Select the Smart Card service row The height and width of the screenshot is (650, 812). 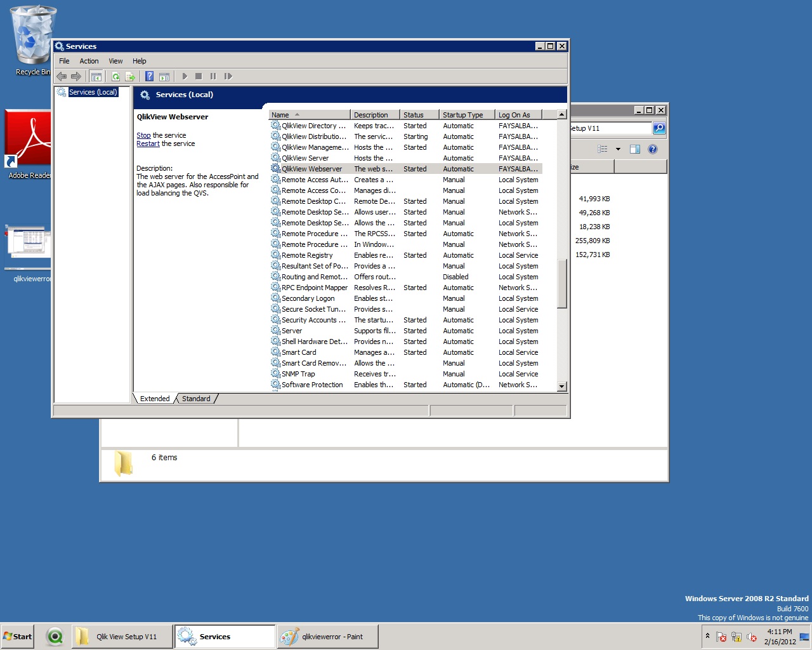406,352
